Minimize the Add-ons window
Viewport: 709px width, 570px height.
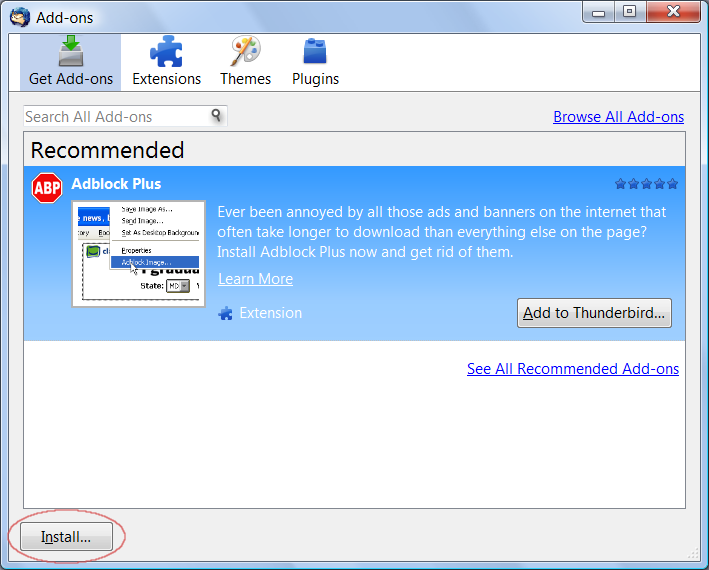pos(598,12)
